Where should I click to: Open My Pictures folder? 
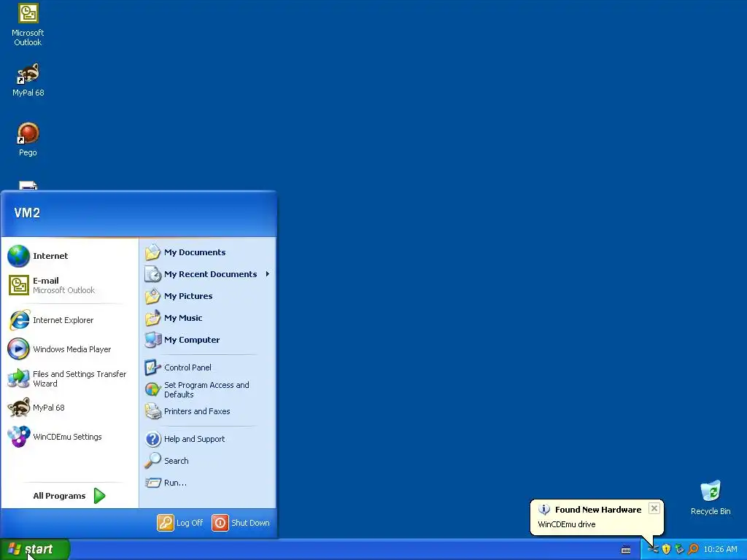[208, 296]
